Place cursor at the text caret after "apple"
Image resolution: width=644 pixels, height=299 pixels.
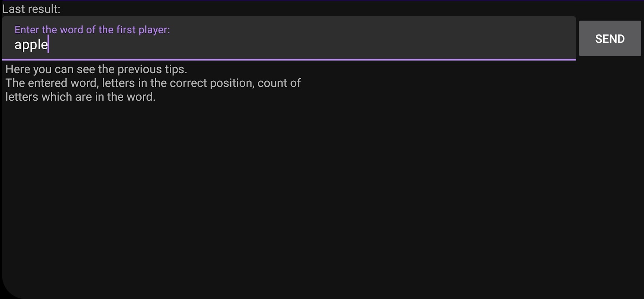pyautogui.click(x=49, y=45)
